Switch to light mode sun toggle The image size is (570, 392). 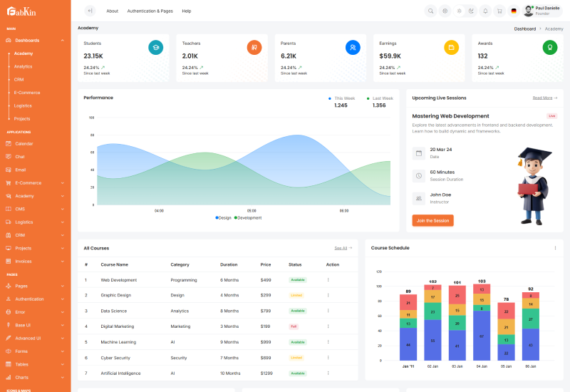(460, 11)
